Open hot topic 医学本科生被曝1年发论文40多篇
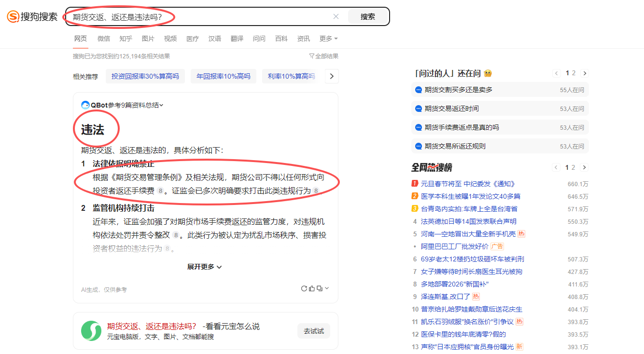Image resolution: width=644 pixels, height=354 pixels. tap(471, 196)
